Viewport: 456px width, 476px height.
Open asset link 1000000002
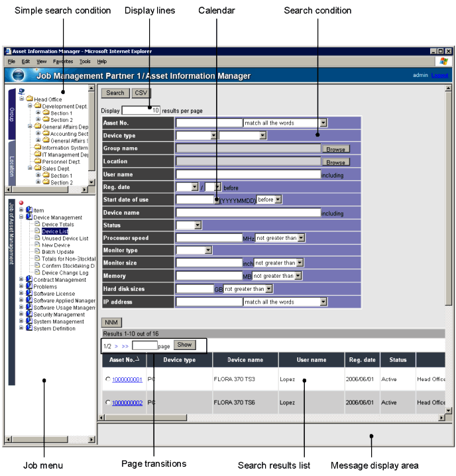(127, 402)
